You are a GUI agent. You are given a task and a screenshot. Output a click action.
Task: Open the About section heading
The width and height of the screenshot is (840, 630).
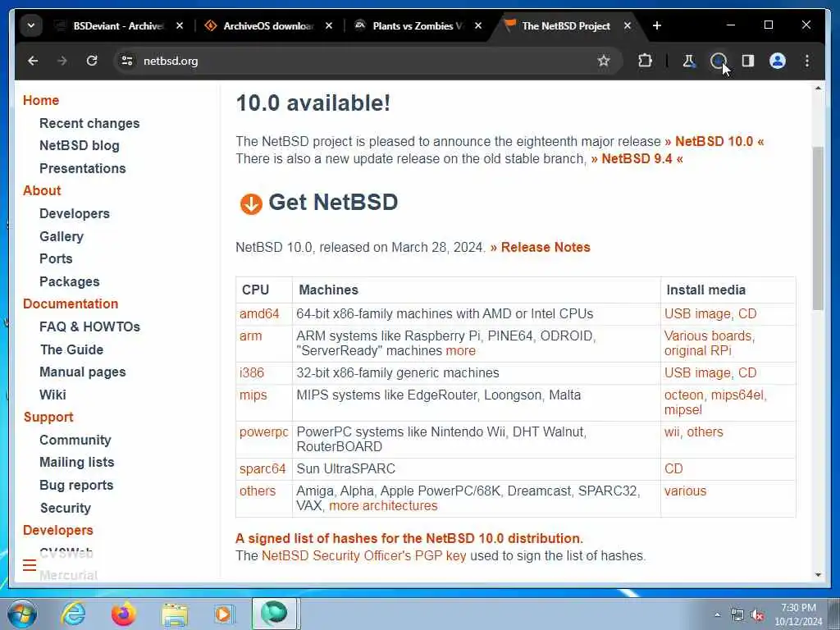point(42,190)
